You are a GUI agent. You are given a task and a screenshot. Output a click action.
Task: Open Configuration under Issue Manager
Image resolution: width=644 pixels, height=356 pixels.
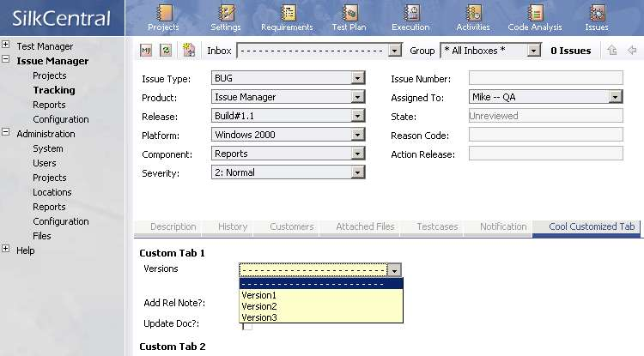(61, 119)
